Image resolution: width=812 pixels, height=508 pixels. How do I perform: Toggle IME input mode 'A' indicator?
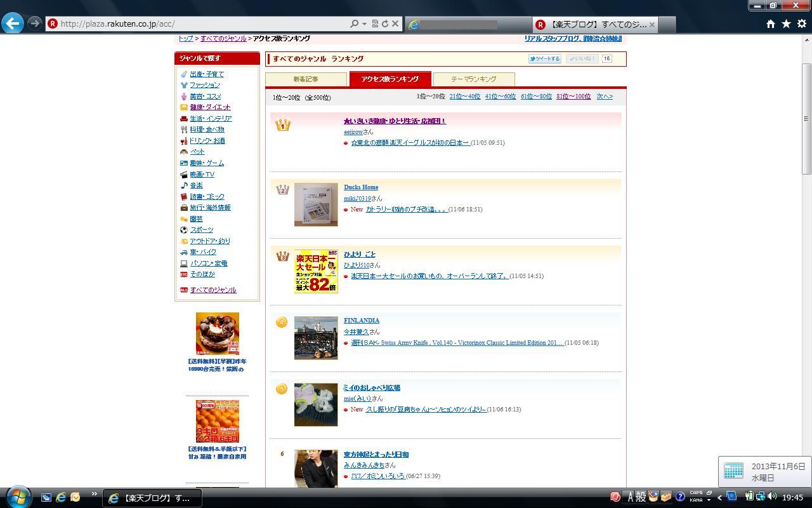(x=630, y=497)
